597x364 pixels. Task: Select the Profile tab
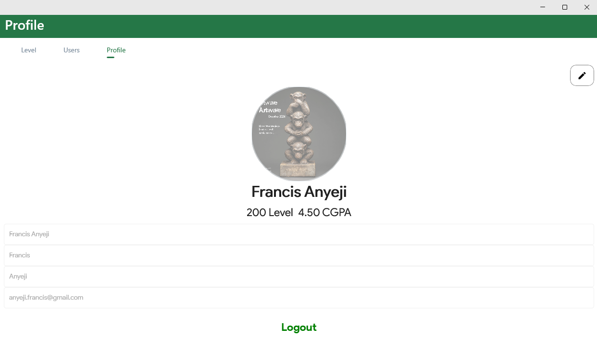116,50
